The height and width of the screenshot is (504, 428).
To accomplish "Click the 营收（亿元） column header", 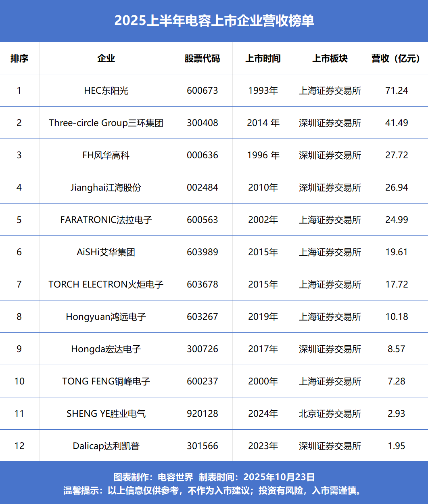I will click(x=397, y=59).
